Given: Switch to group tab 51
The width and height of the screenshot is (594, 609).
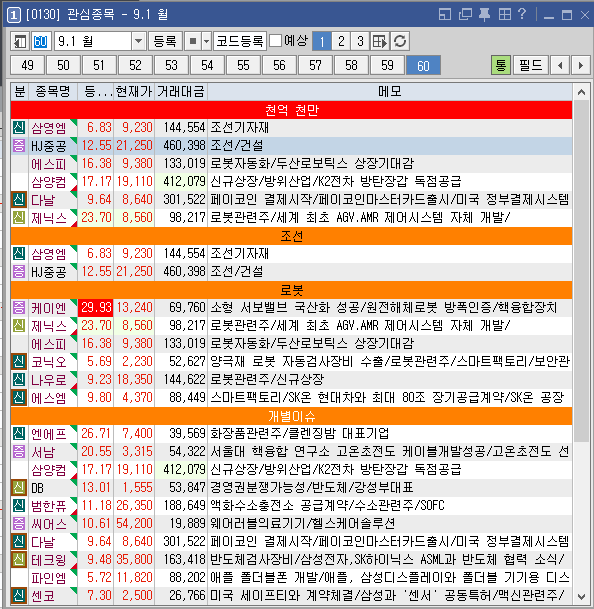Looking at the screenshot, I should click(99, 65).
